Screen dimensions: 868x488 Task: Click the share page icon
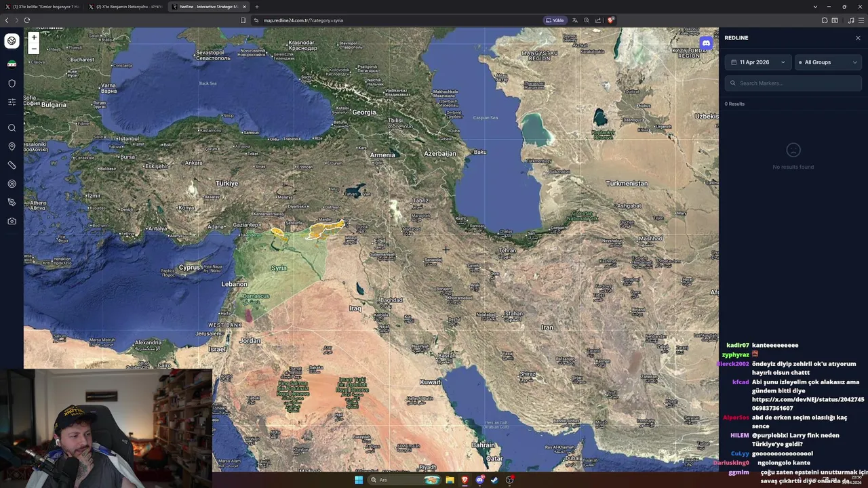[598, 20]
